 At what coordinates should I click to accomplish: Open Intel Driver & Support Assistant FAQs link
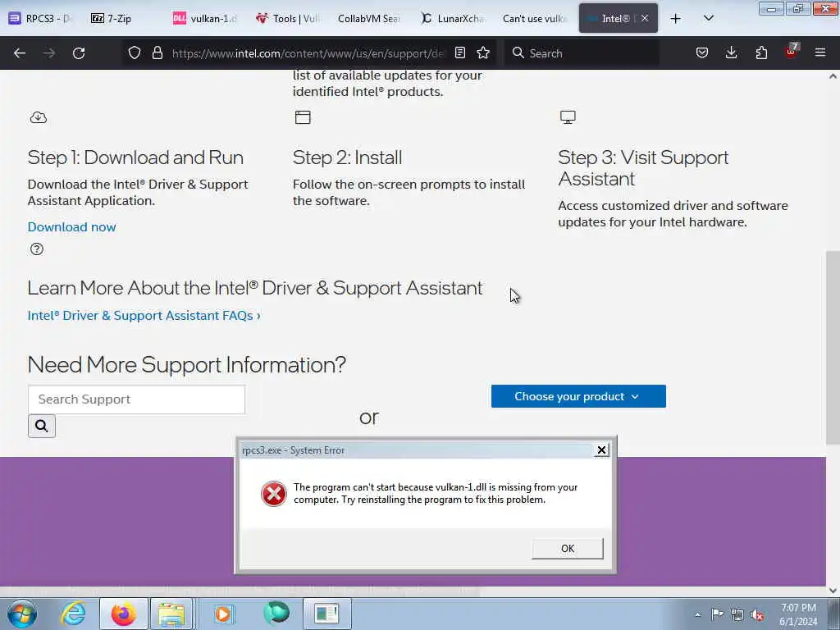pos(144,316)
